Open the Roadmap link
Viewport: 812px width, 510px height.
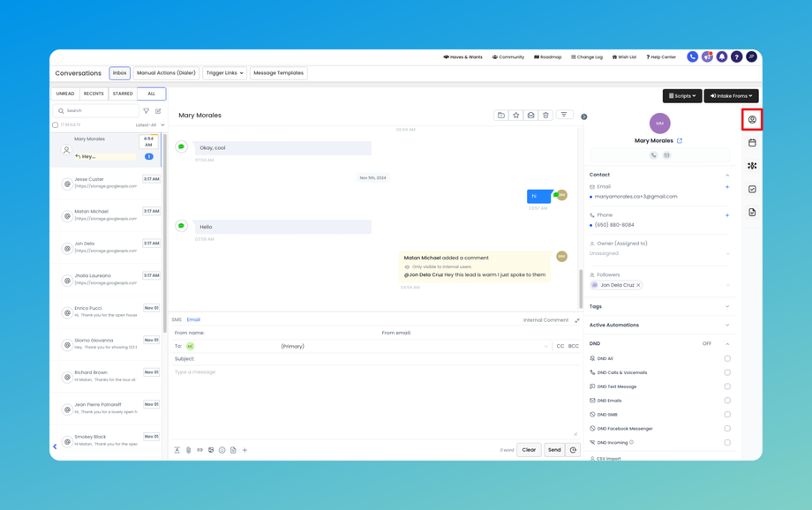(548, 57)
